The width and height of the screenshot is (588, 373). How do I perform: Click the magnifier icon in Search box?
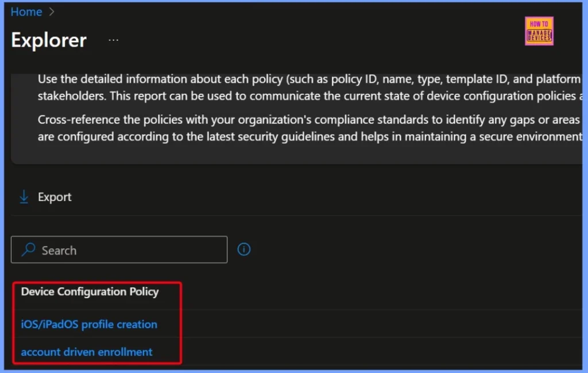[29, 249]
